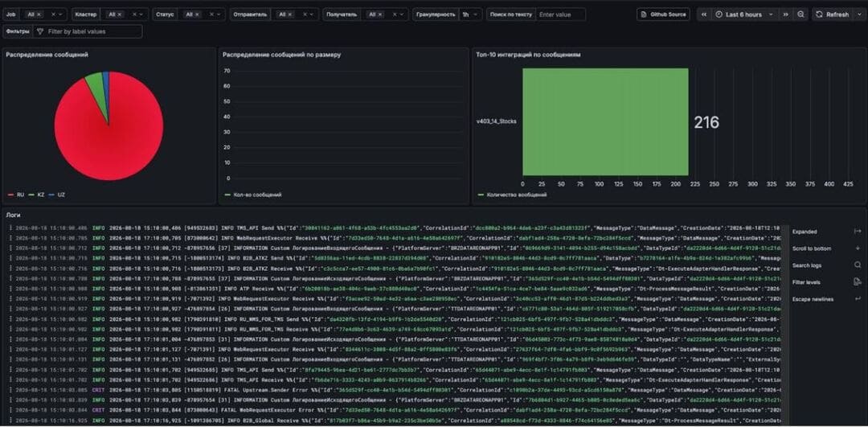The image size is (868, 427).
Task: Click the v403_14_Stocks axis label
Action: coord(496,121)
